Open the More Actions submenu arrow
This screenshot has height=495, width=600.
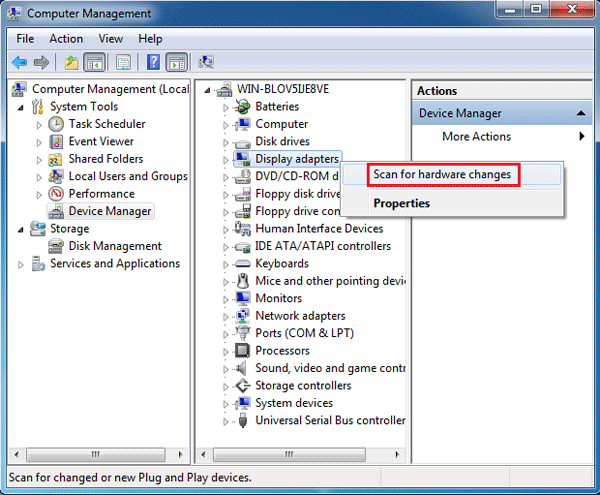click(582, 136)
